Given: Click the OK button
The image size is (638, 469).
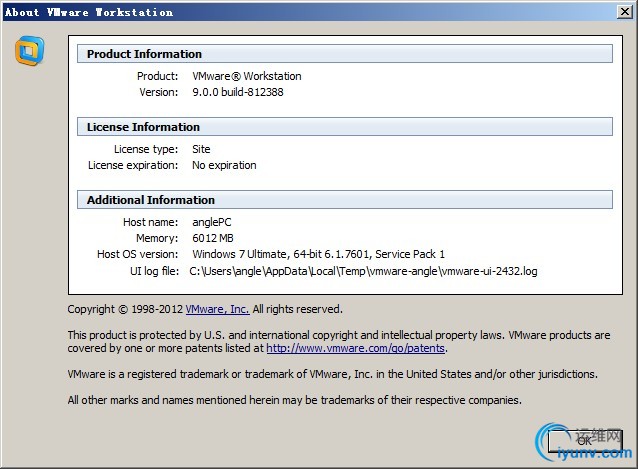Looking at the screenshot, I should (x=585, y=441).
